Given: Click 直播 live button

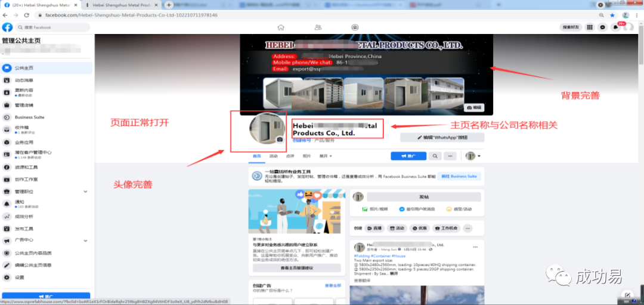Looking at the screenshot, I should coord(374,228).
